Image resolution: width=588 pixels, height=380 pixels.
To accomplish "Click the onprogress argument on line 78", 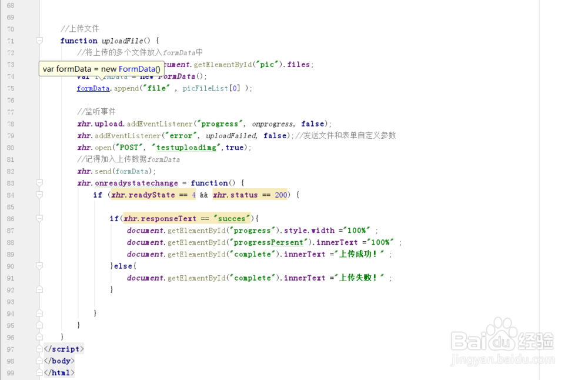I will coord(272,124).
